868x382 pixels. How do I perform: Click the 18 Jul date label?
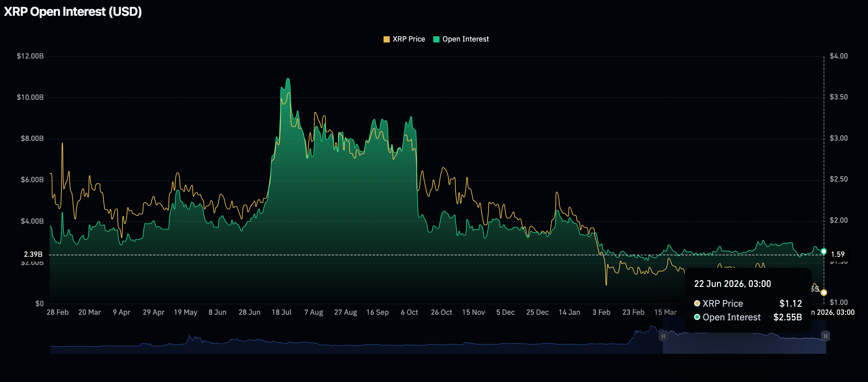(282, 312)
